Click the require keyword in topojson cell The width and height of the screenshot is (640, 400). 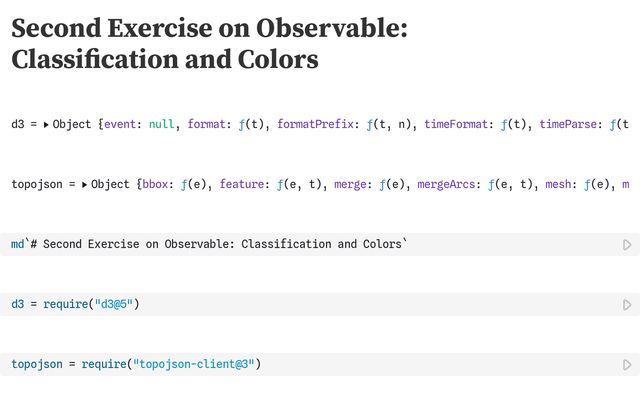[103, 364]
